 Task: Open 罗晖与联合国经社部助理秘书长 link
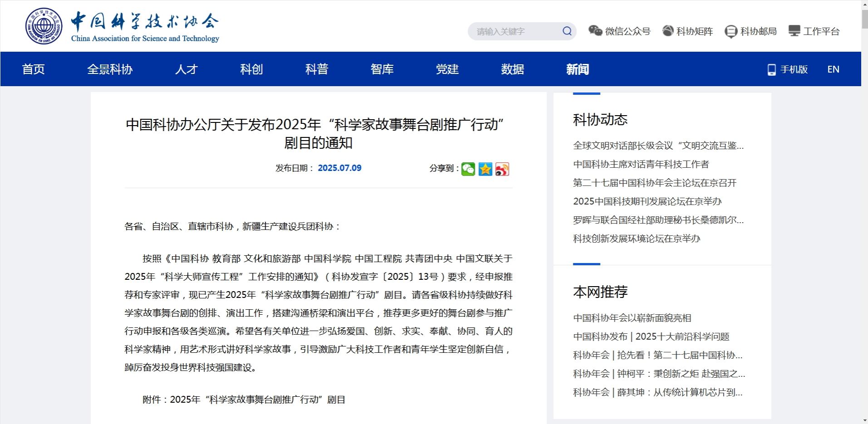tap(658, 220)
